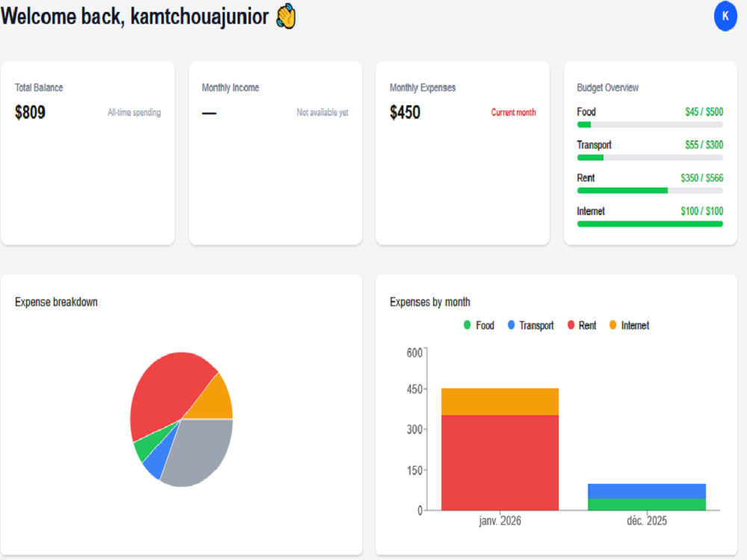The height and width of the screenshot is (560, 747).
Task: Click the 'Budget Overview' card title
Action: (607, 87)
